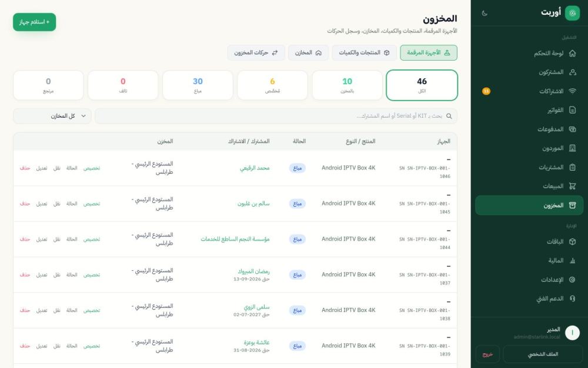Click the أوربت logo icon
Viewport: 588px width, 368px height.
572,13
